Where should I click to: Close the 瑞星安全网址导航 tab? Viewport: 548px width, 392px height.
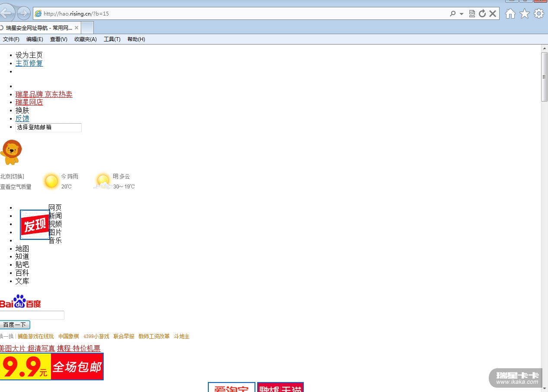tap(76, 28)
